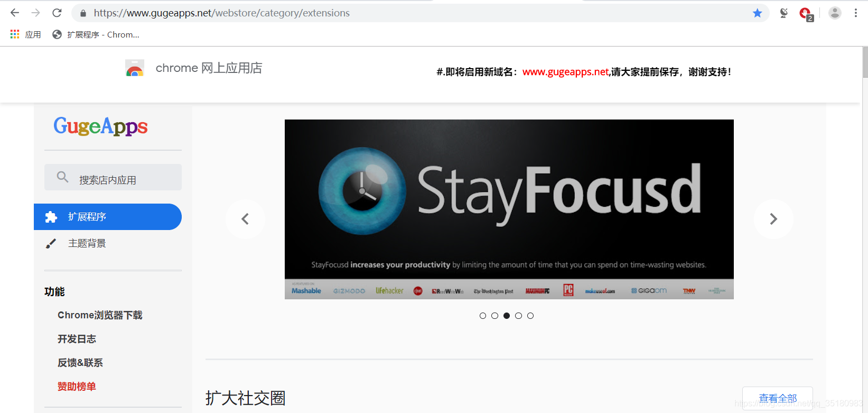This screenshot has height=413, width=868.
Task: Open the 赞助榜单 link
Action: click(77, 387)
